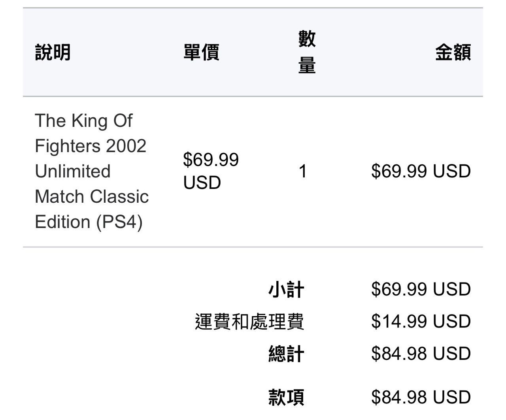506x420 pixels.
Task: Click the 運費和處理費 label
Action: 249,321
